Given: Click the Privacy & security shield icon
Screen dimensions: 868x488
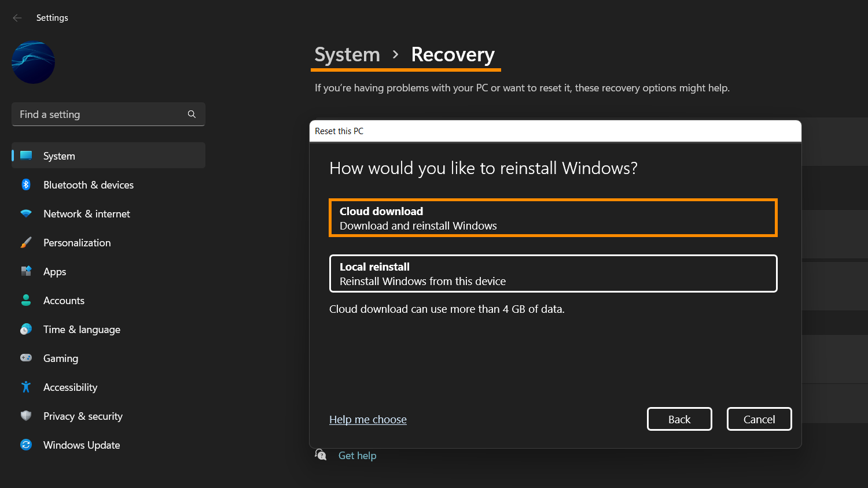Looking at the screenshot, I should click(26, 416).
